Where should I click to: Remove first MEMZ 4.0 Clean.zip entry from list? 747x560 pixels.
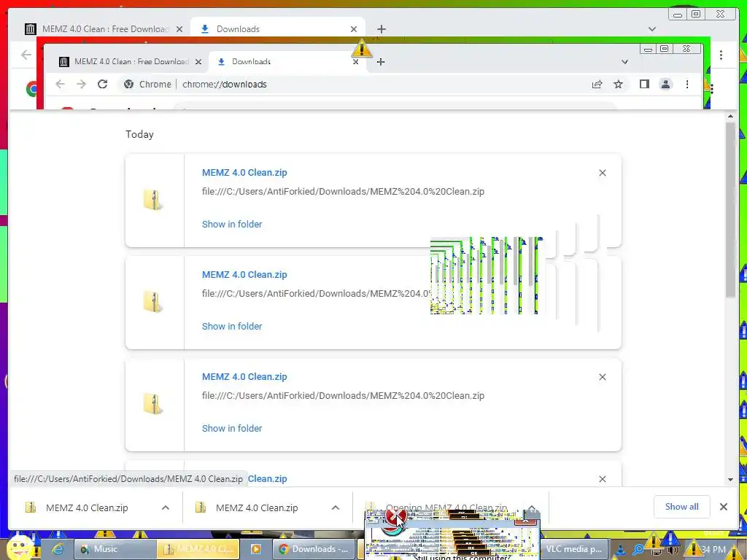[x=603, y=173]
